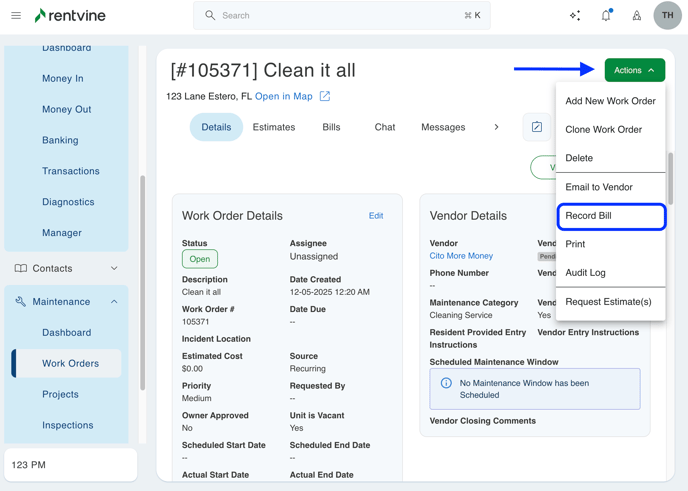Switch to the Estimates tab

(x=273, y=127)
